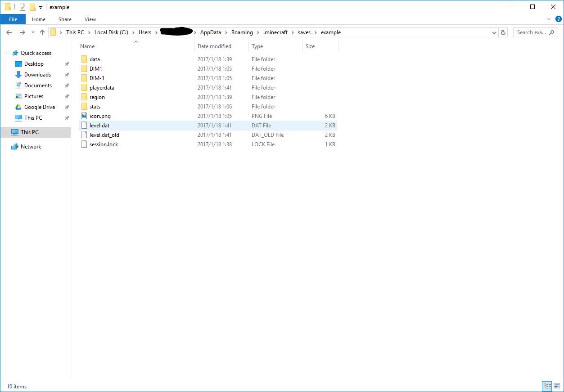Expand the Network tree node
This screenshot has height=392, width=564.
pyautogui.click(x=6, y=147)
